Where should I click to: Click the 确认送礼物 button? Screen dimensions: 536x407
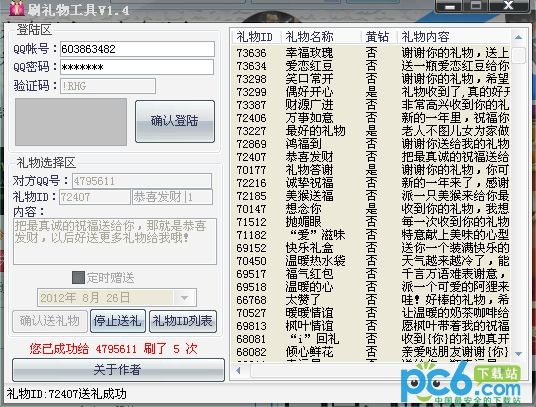point(50,321)
